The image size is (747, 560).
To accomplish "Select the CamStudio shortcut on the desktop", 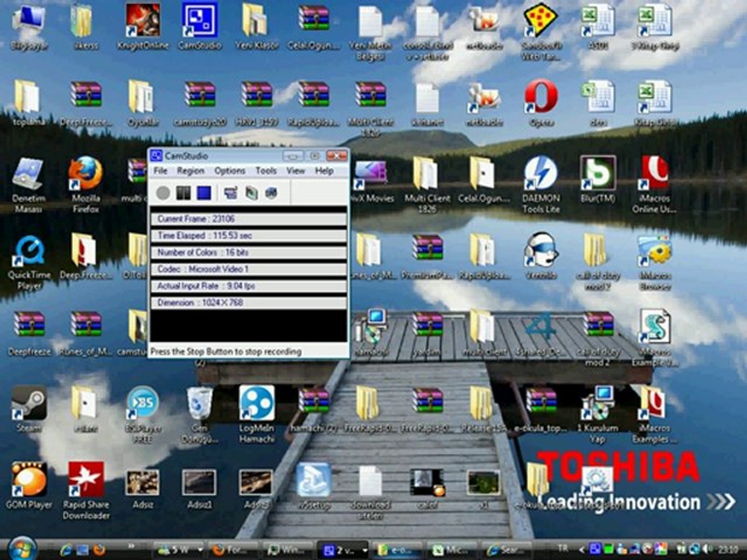I will [x=200, y=27].
